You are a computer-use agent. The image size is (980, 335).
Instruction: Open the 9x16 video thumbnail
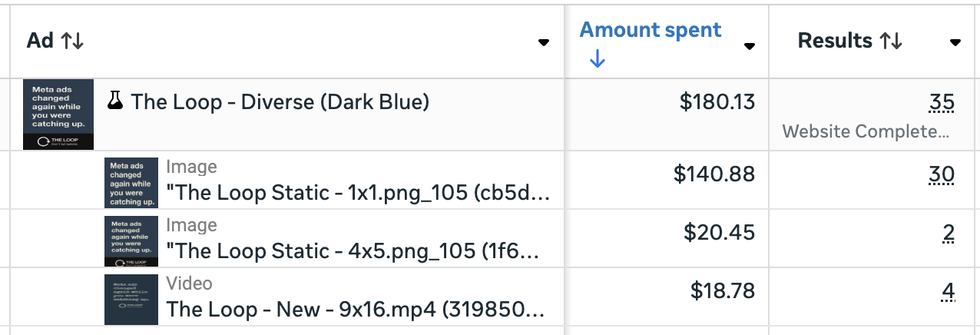(131, 299)
